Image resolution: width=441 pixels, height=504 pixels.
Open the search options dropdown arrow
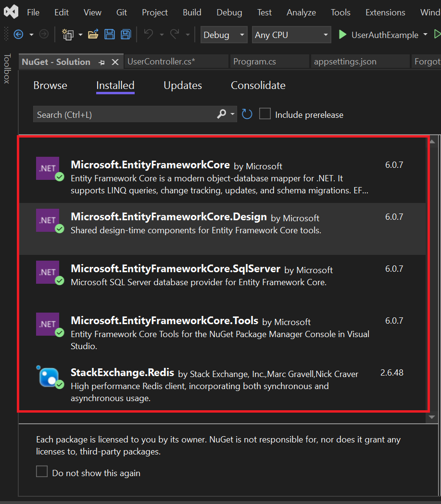(232, 114)
